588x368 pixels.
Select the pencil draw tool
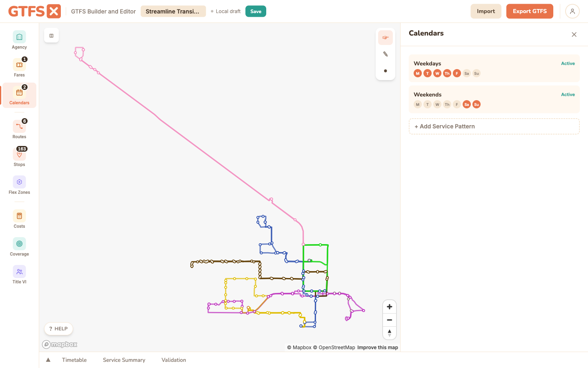pos(385,54)
